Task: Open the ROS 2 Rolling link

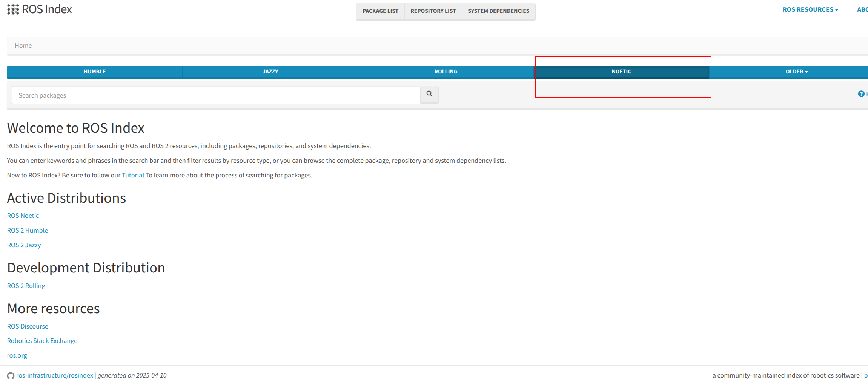Action: 26,286
